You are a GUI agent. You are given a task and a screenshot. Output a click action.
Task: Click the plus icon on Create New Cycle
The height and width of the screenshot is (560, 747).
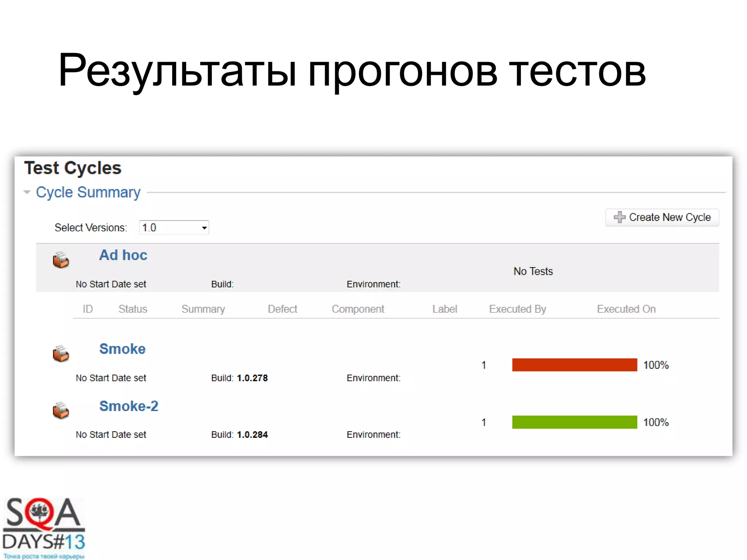click(619, 217)
